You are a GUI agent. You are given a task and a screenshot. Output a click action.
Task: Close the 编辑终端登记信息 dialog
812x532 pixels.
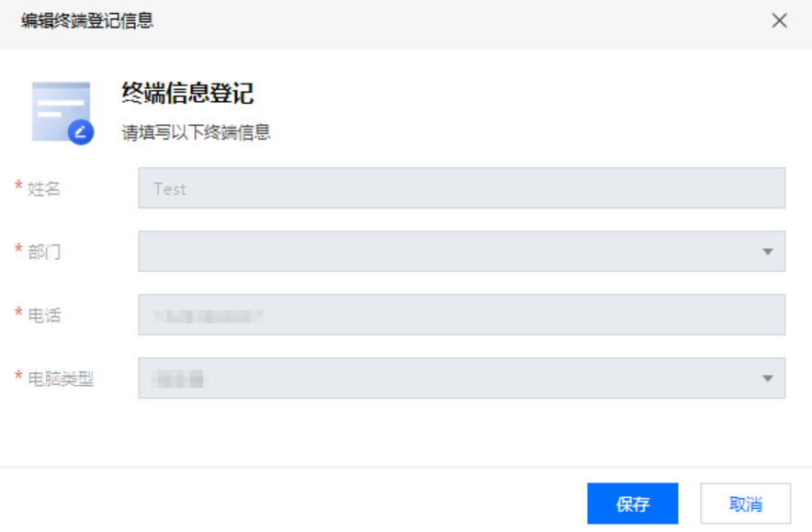point(779,21)
